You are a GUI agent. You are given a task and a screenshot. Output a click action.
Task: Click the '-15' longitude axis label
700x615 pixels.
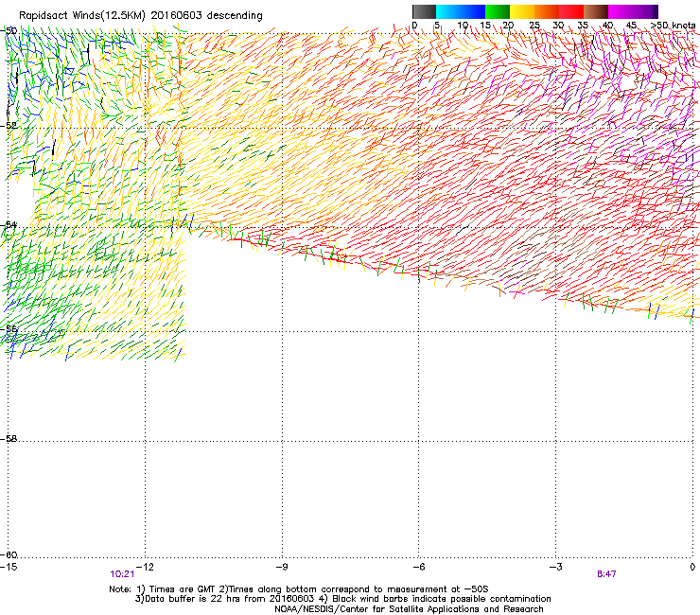pyautogui.click(x=9, y=567)
